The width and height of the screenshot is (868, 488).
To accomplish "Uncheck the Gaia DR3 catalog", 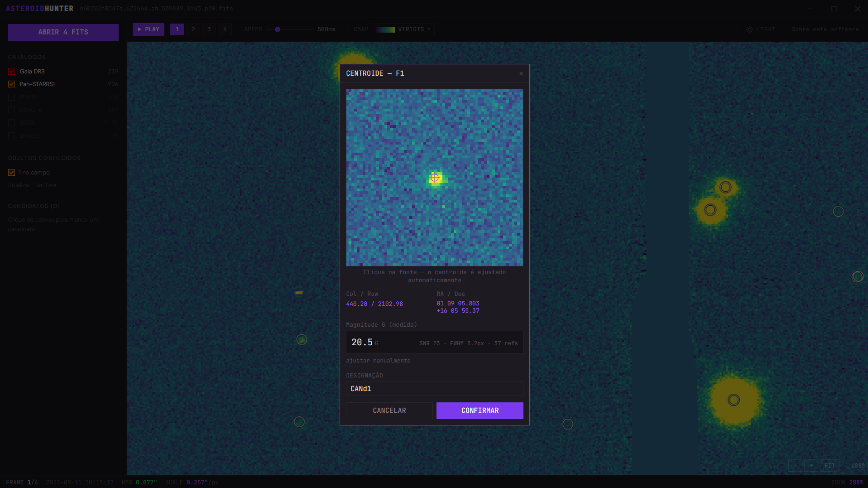I will coord(12,72).
